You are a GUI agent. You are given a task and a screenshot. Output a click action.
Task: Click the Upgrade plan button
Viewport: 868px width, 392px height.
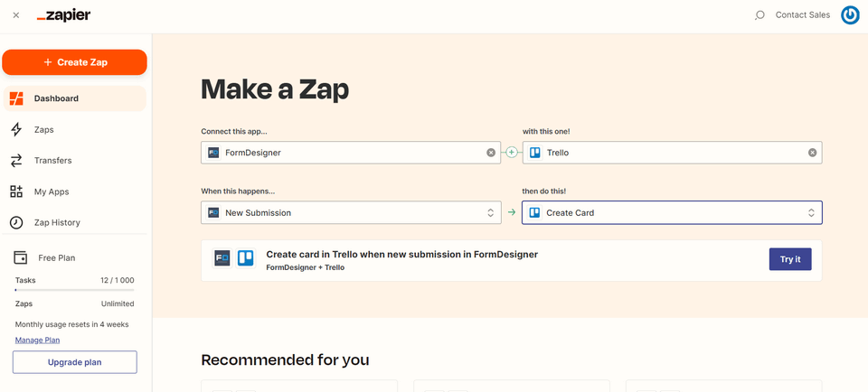click(x=75, y=362)
